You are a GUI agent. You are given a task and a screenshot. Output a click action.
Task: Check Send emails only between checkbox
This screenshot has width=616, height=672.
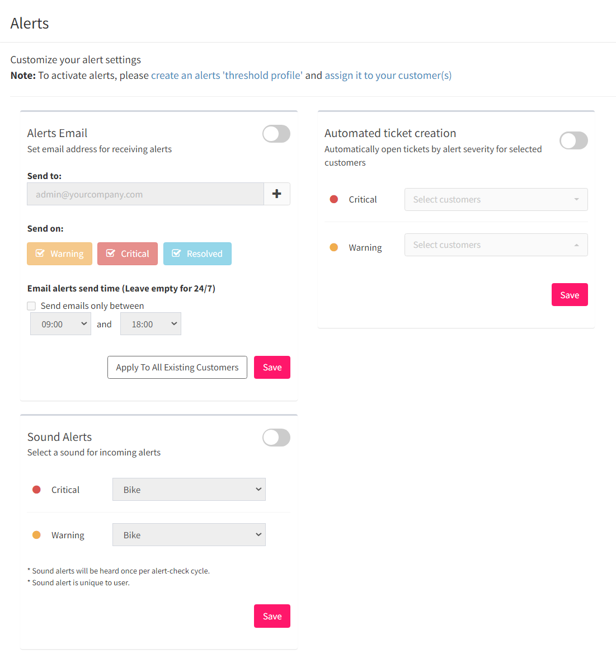[32, 306]
